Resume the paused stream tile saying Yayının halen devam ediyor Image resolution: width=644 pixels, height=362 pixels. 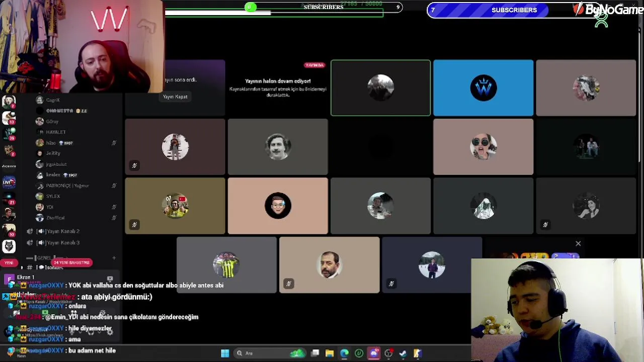coord(278,88)
